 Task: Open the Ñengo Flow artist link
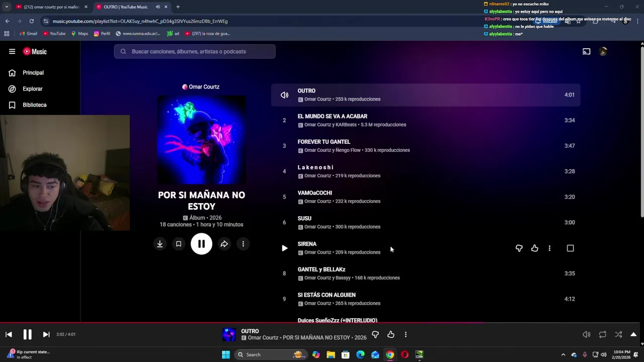[x=348, y=150]
